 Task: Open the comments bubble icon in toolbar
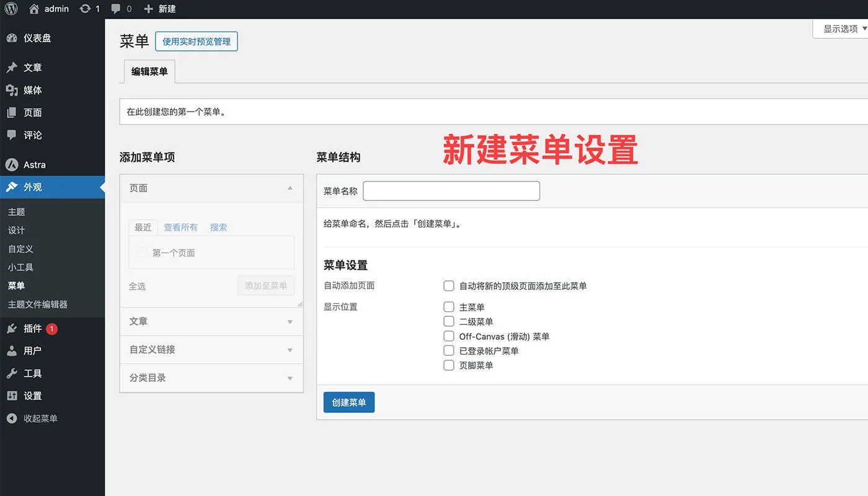click(x=116, y=9)
